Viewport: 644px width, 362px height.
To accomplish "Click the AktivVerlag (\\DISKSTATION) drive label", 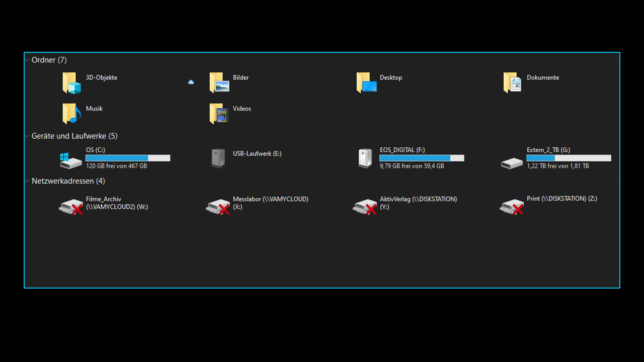I will [x=418, y=203].
